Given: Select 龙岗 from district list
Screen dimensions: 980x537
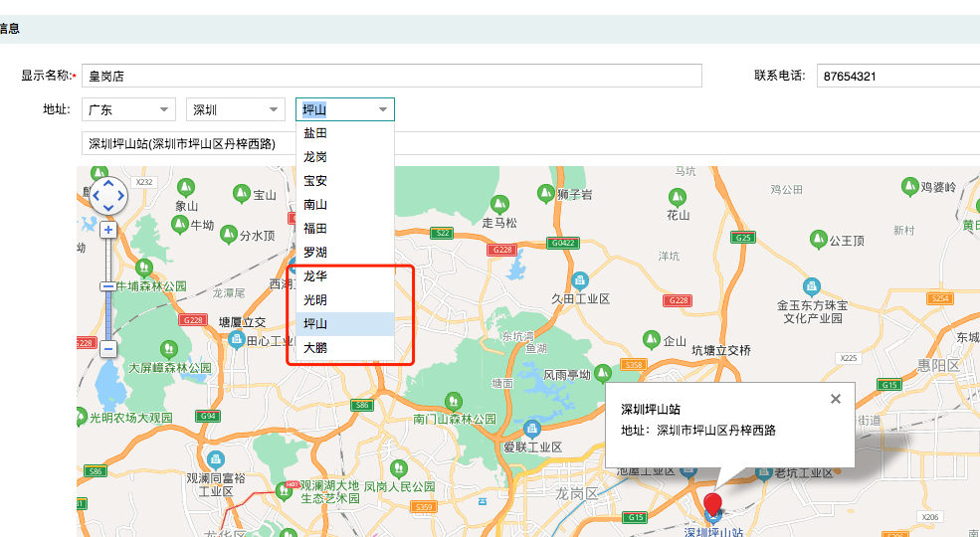Looking at the screenshot, I should (x=345, y=157).
